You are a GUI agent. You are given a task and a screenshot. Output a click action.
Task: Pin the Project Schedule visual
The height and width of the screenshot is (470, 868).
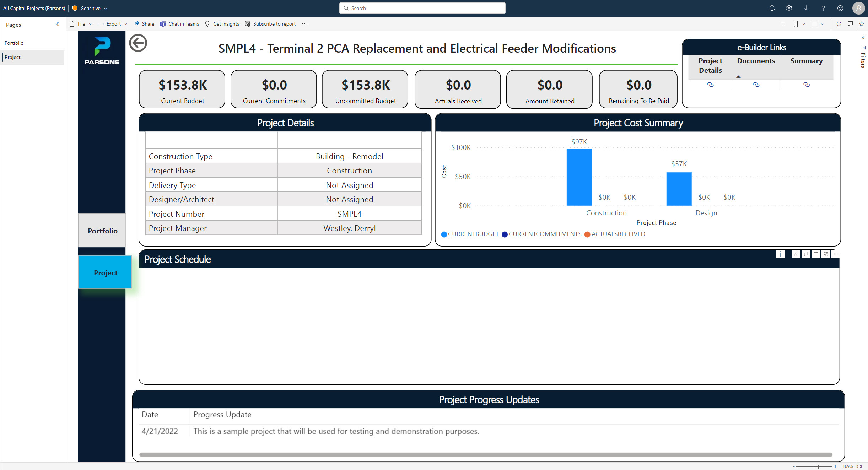click(796, 254)
